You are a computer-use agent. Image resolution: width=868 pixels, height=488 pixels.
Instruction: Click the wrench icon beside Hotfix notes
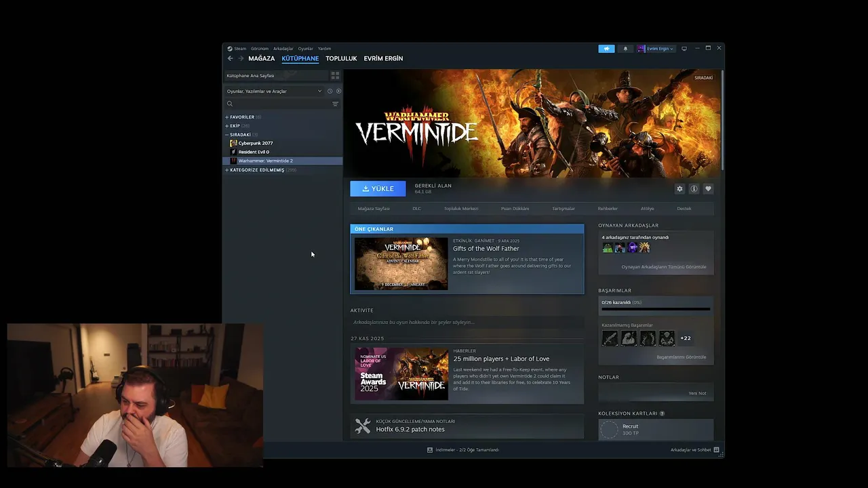(363, 426)
